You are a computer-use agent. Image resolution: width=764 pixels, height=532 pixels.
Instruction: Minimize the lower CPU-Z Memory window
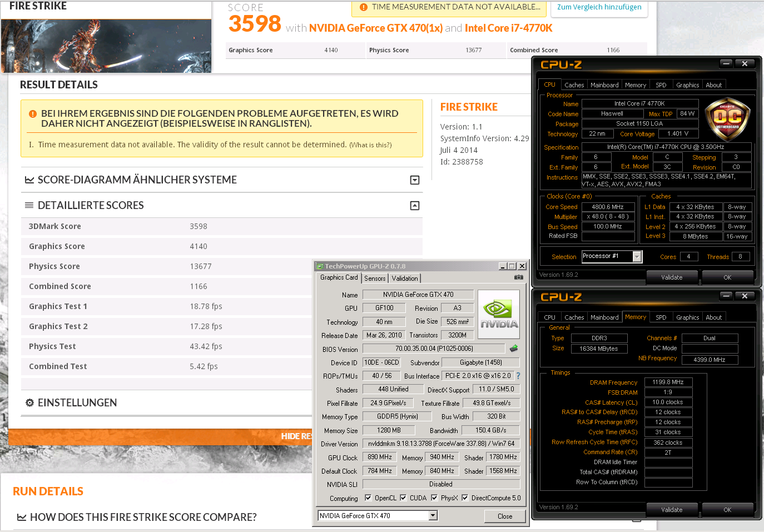(x=726, y=296)
